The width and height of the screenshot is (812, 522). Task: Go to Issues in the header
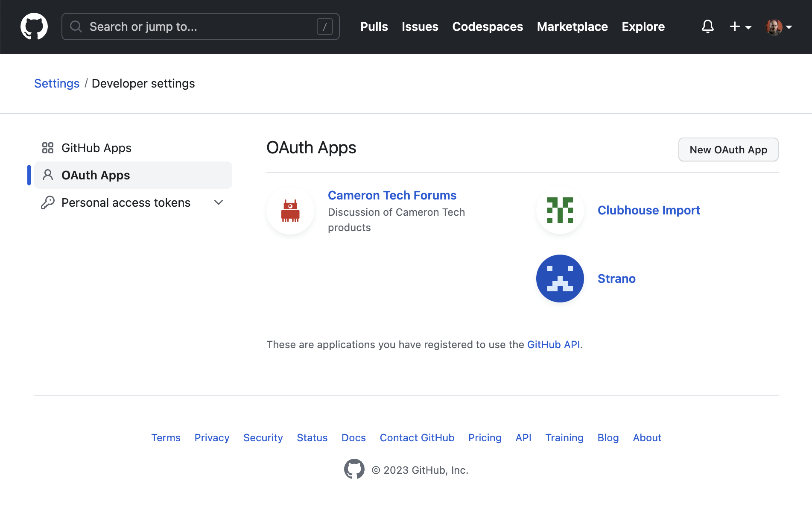[420, 26]
